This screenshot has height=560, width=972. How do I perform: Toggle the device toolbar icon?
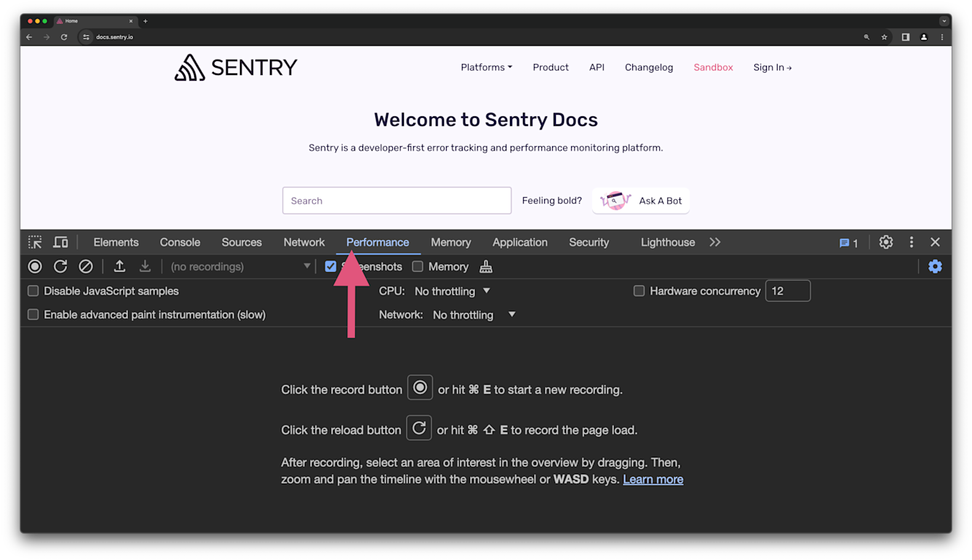tap(61, 242)
